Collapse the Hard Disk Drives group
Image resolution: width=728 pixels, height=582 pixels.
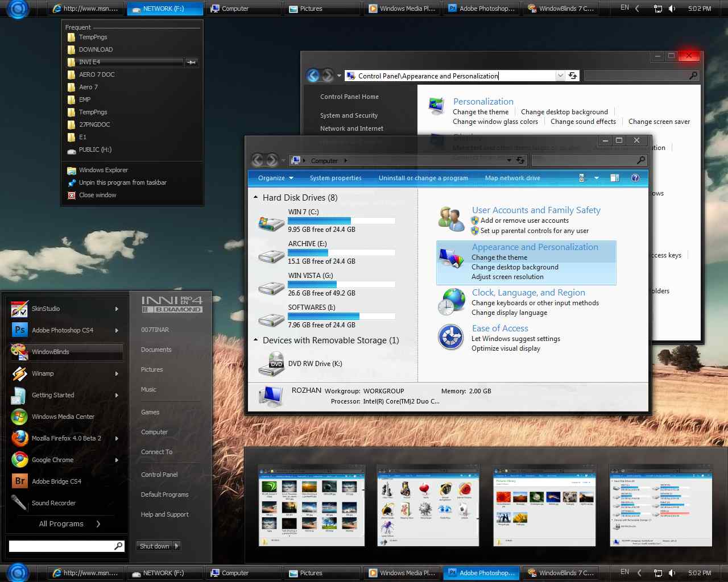tap(255, 198)
